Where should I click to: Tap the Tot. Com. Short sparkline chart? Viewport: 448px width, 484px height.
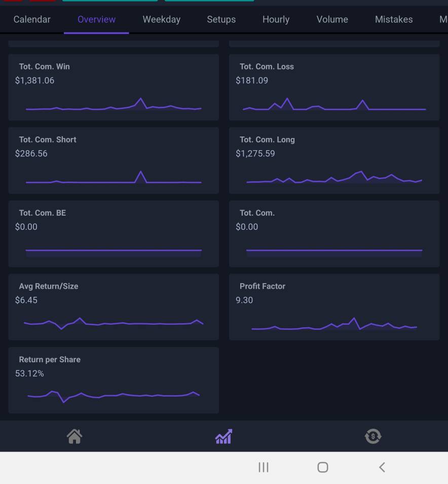pyautogui.click(x=114, y=177)
